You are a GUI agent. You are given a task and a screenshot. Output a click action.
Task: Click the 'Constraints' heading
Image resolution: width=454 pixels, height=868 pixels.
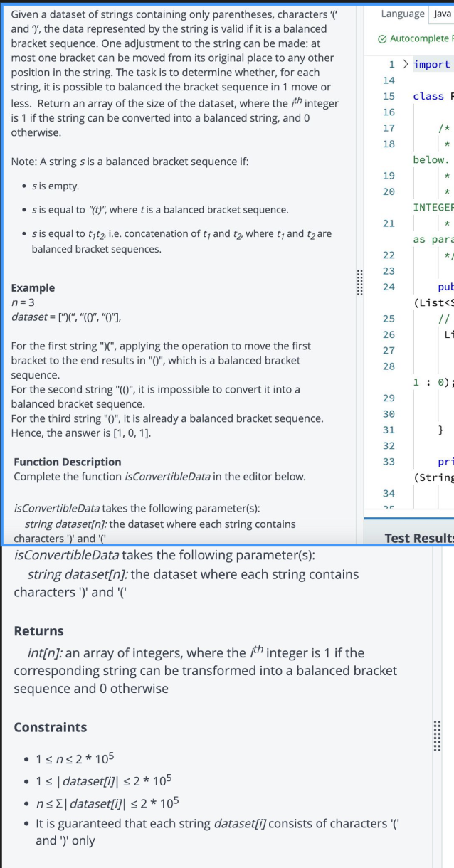pyautogui.click(x=51, y=727)
